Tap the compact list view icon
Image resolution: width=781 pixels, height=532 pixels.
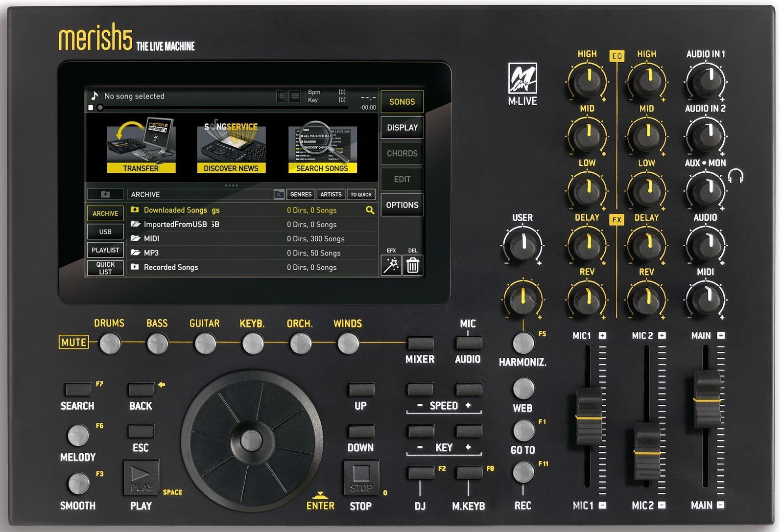281,96
